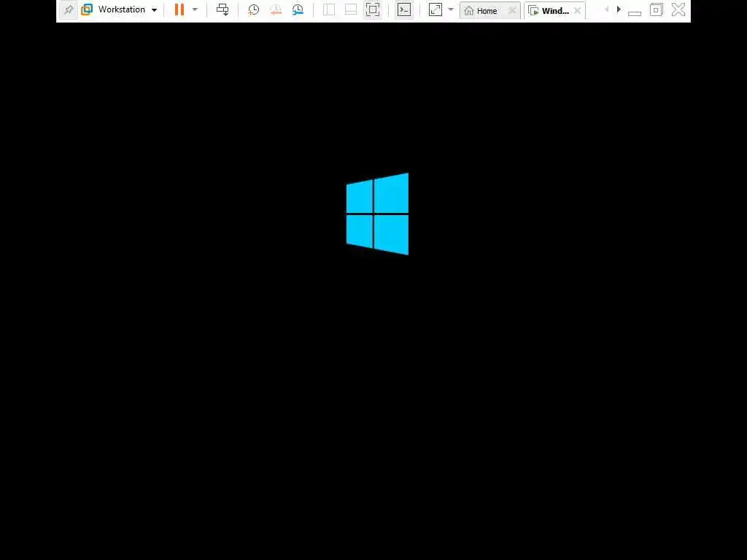Expand the power options dropdown arrow

click(x=195, y=9)
